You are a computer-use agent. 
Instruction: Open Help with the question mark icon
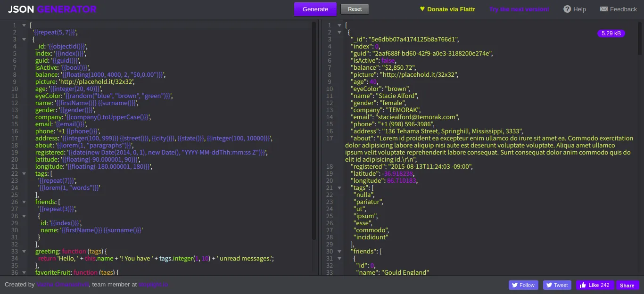point(575,9)
